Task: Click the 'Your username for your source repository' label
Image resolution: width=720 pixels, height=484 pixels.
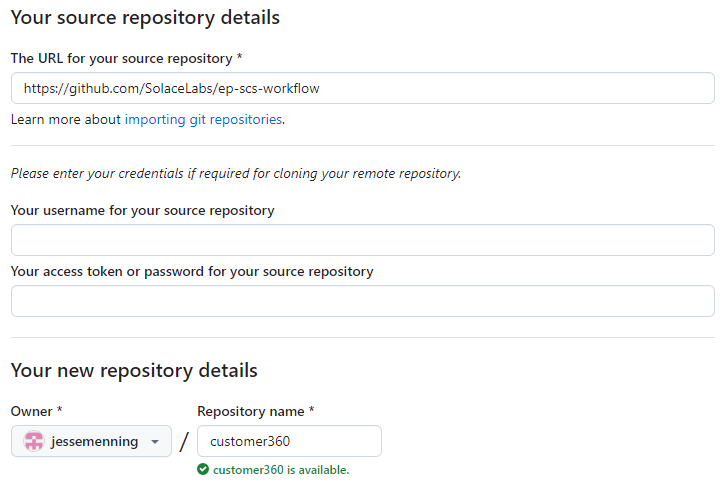Action: click(x=142, y=210)
